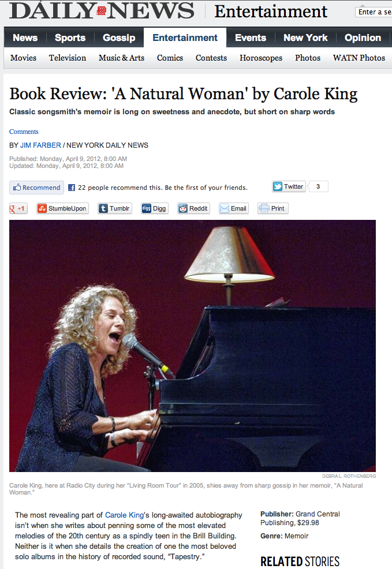Viewport: 392px width, 569px height.
Task: Share the article on Tumblr
Action: tap(115, 208)
